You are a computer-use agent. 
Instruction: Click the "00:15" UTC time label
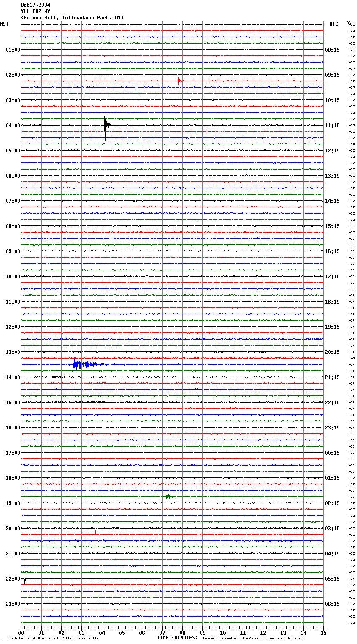pos(332,453)
